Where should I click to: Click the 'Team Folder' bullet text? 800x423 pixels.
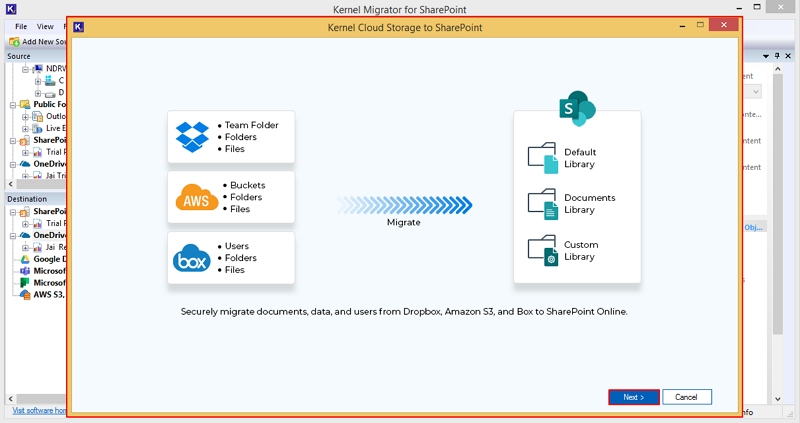[x=252, y=125]
